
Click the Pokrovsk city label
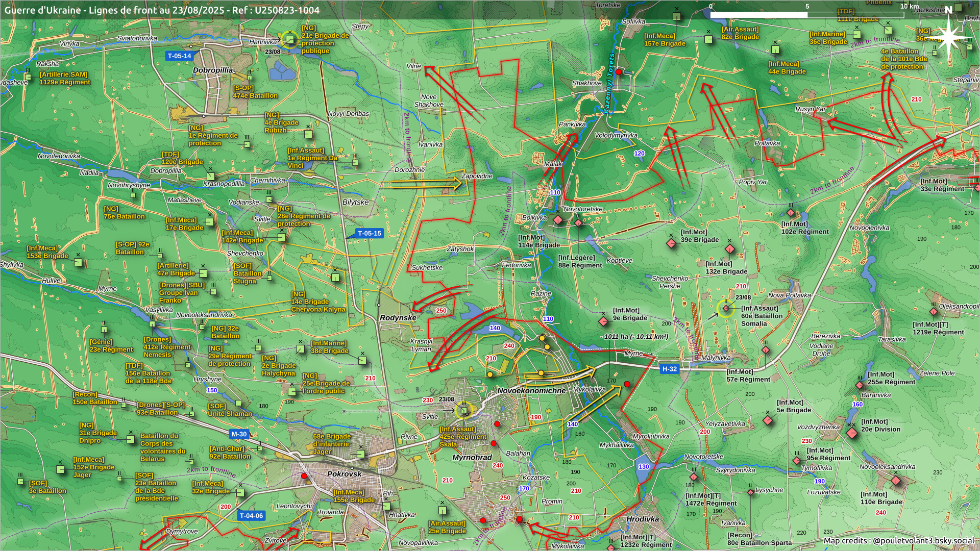[x=344, y=474]
